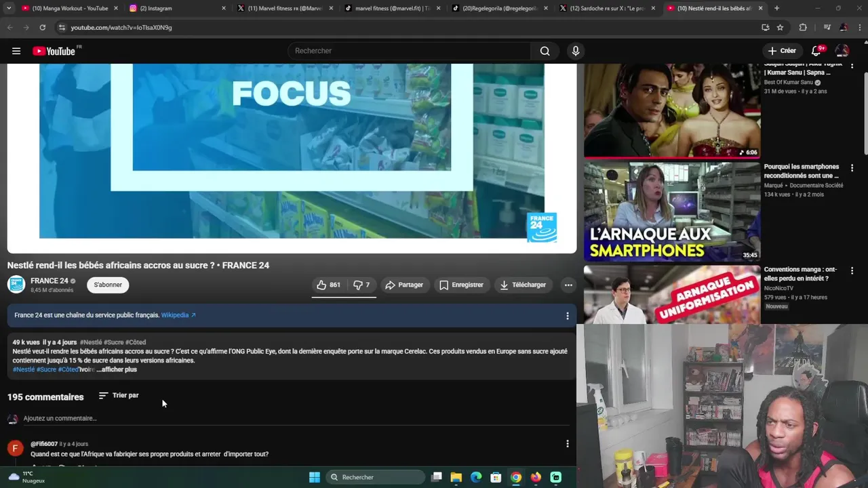The height and width of the screenshot is (488, 868).
Task: Like the video with thumbs up
Action: 329,285
